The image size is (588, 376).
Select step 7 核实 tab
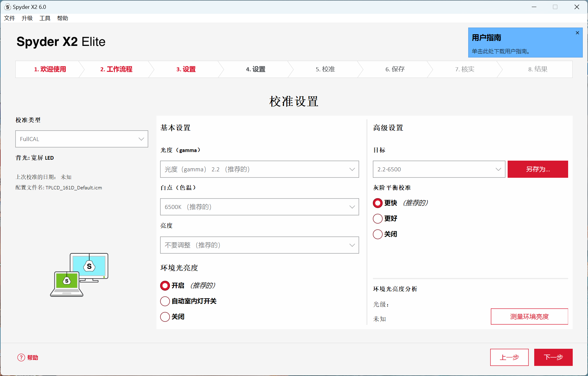(x=465, y=69)
